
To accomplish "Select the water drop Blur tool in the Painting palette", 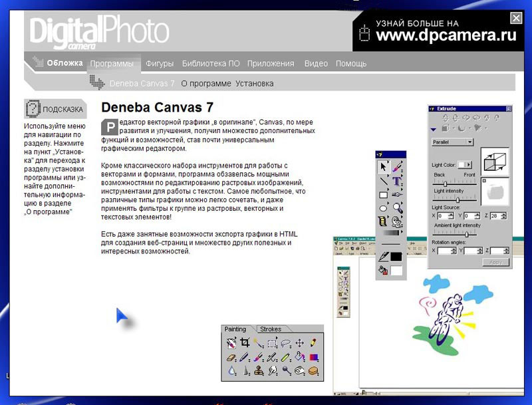I will [x=231, y=370].
